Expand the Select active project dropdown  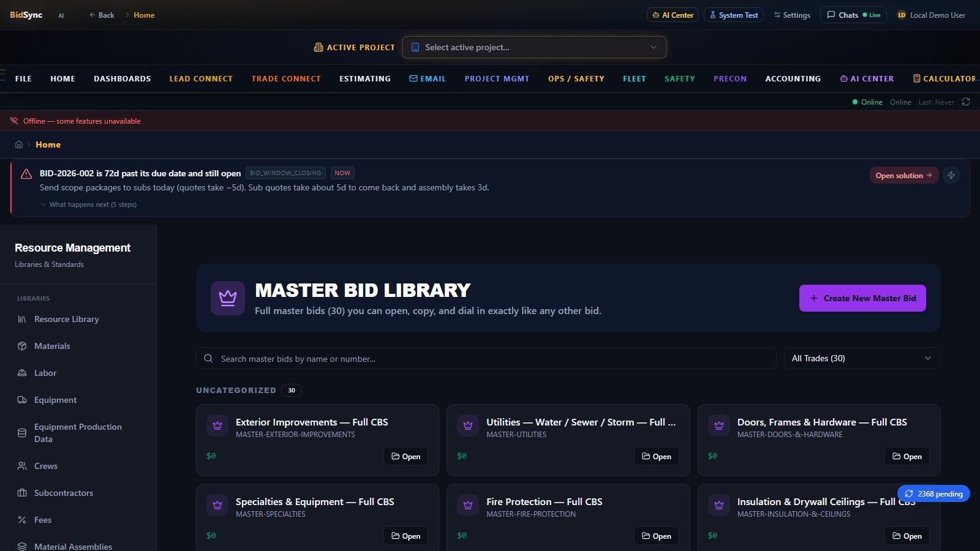534,47
